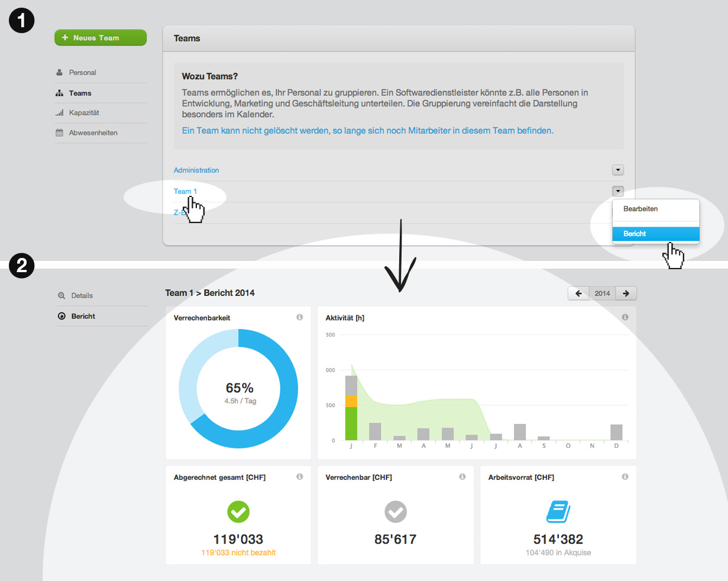The image size is (728, 581).
Task: Click the 2014 year label between the arrows
Action: pyautogui.click(x=602, y=293)
